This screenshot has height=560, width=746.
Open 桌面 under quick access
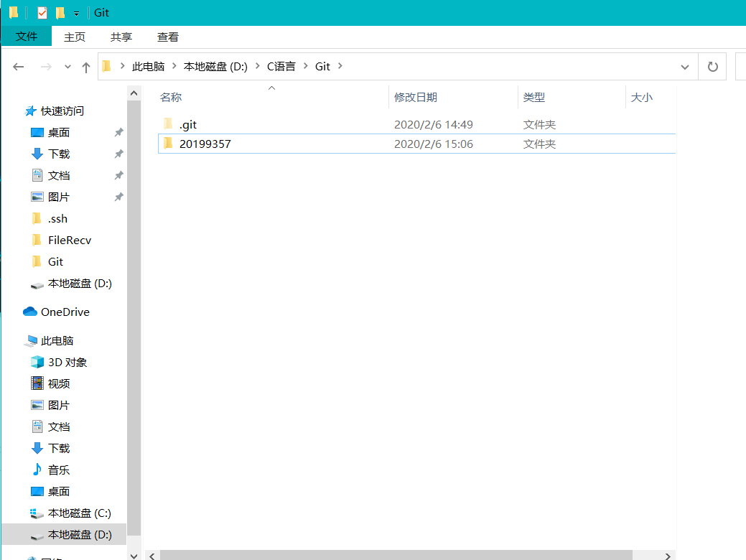59,133
